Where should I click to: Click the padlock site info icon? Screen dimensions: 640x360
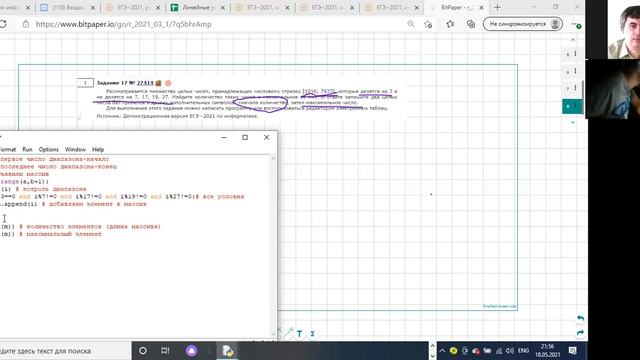click(26, 24)
